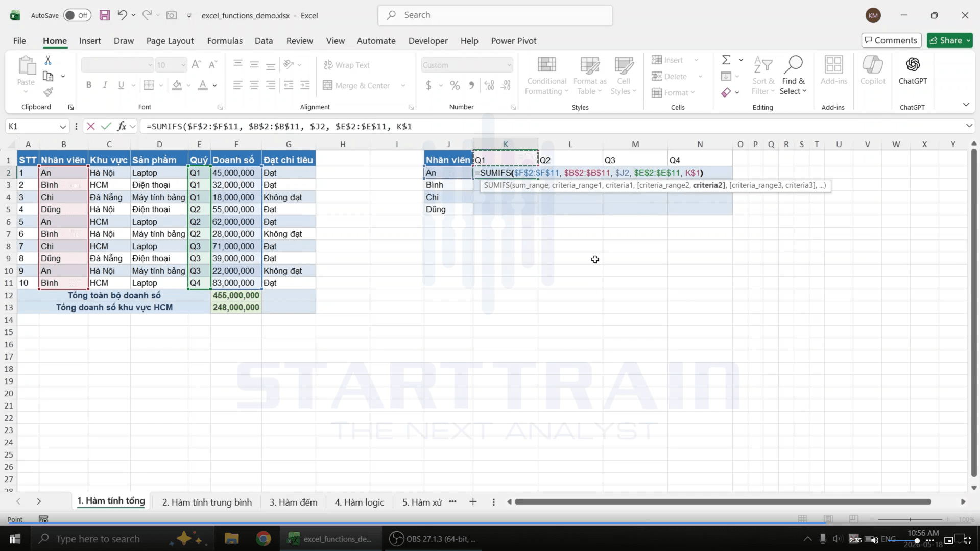Click the Cancel formula X icon
980x551 pixels.
(x=91, y=126)
